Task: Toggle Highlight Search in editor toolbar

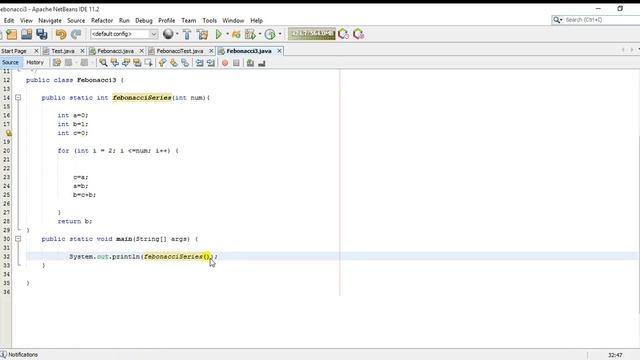Action: [137, 63]
